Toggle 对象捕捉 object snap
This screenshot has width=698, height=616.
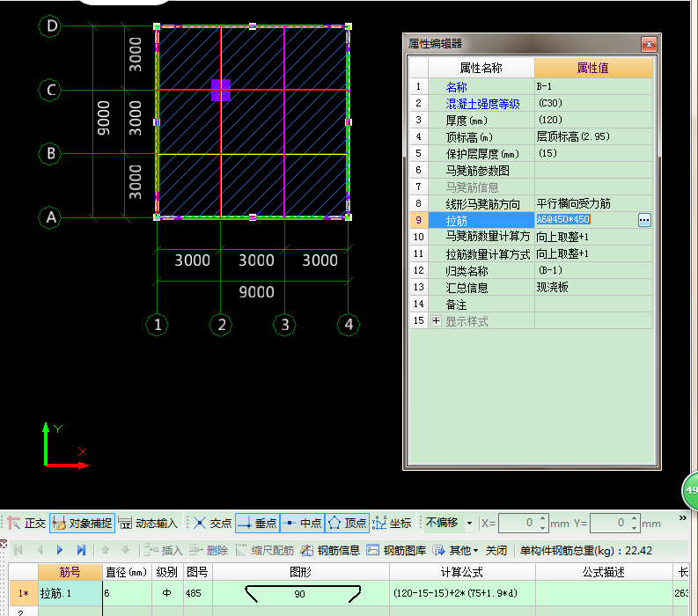click(x=83, y=523)
